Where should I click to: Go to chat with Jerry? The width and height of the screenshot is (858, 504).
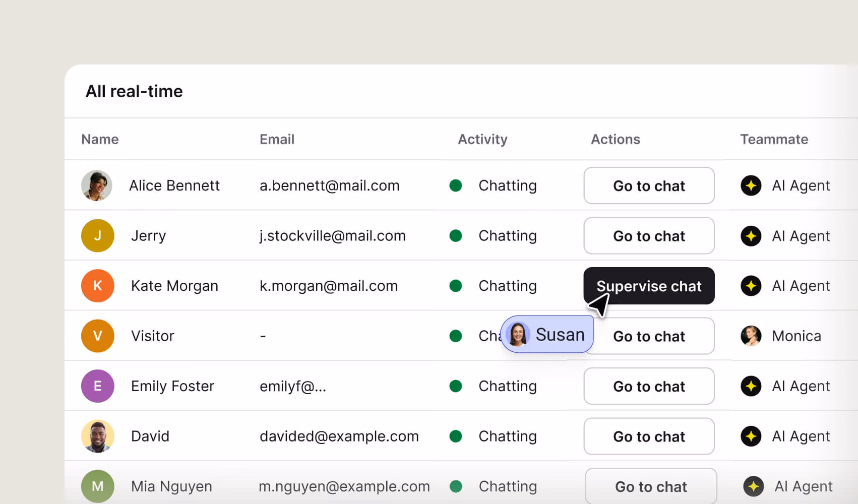coord(649,235)
